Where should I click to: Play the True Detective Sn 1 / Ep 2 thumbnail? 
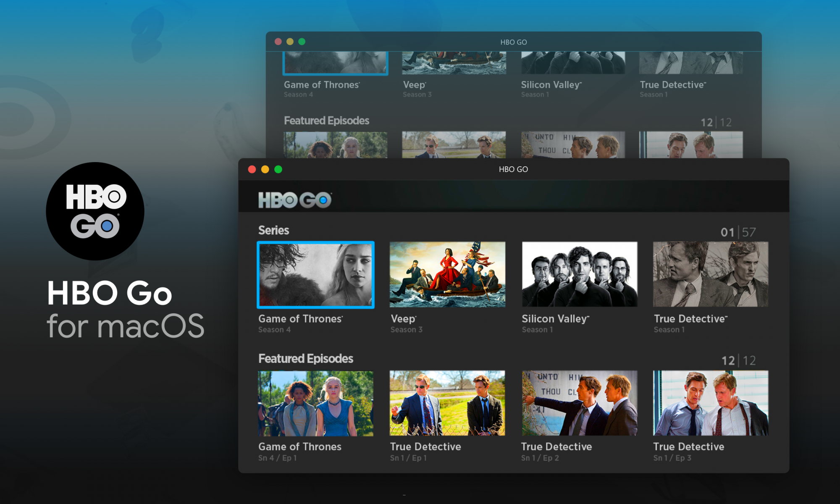[x=580, y=403]
